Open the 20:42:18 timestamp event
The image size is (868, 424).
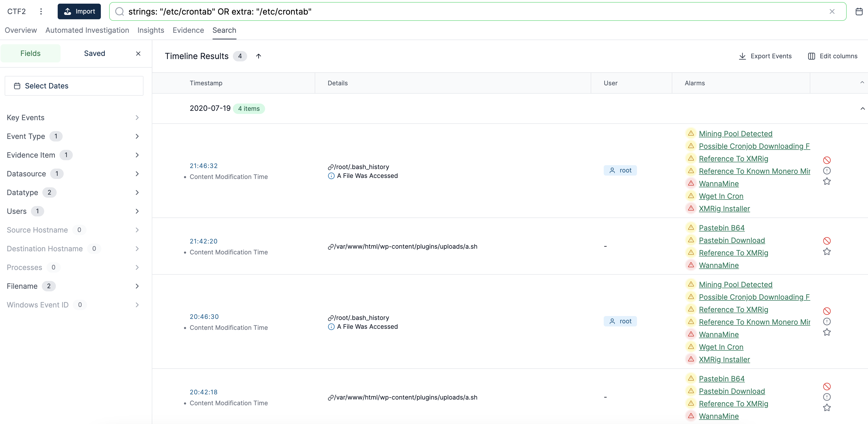pyautogui.click(x=203, y=392)
